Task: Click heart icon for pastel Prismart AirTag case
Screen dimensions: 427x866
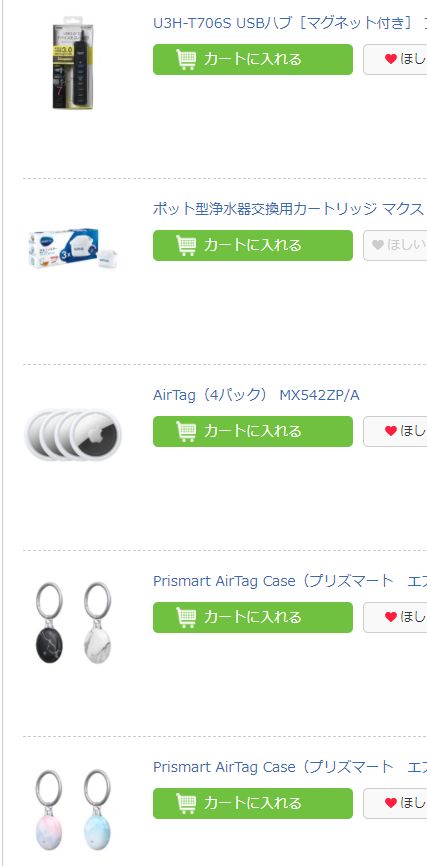Action: click(391, 804)
